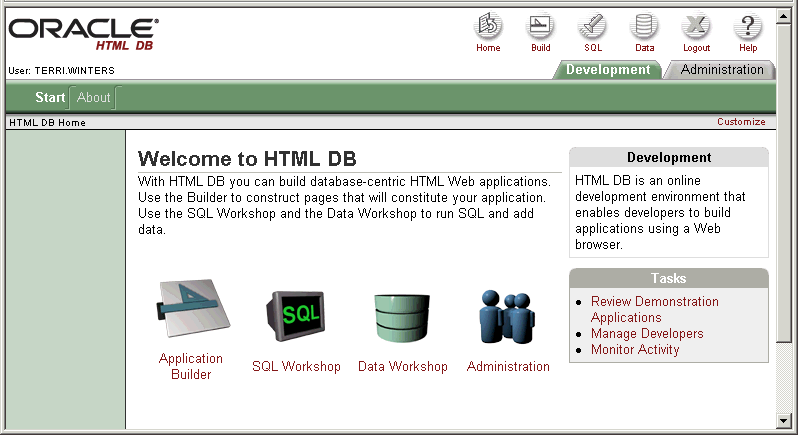The height and width of the screenshot is (435, 798).
Task: Click the Customize link
Action: pos(741,122)
